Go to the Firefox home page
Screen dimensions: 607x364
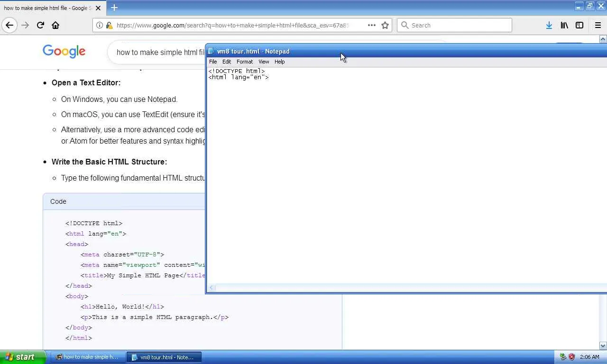[x=55, y=25]
